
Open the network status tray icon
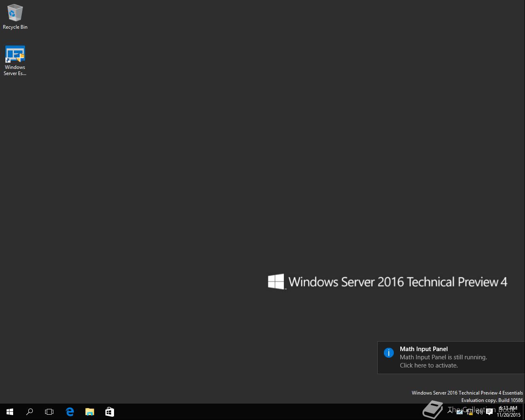[x=470, y=412]
